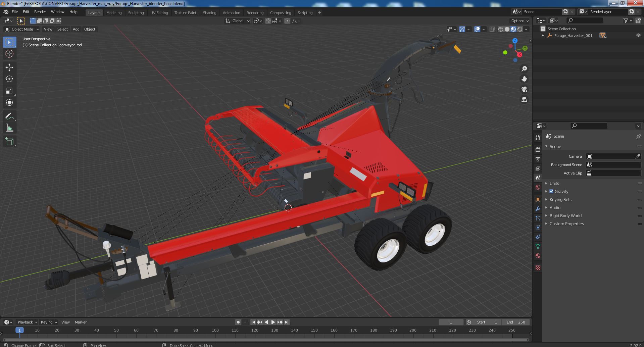The width and height of the screenshot is (644, 347).
Task: Select the Select Box tool
Action: click(x=9, y=42)
